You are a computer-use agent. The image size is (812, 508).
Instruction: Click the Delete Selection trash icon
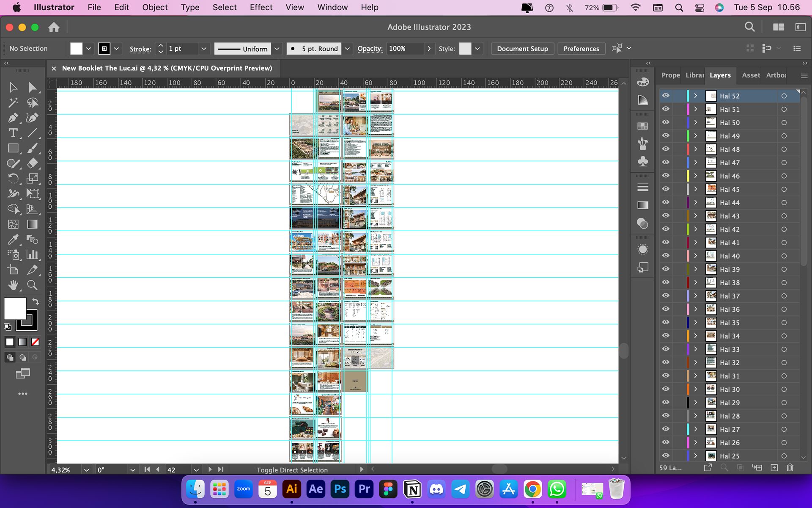pyautogui.click(x=790, y=468)
